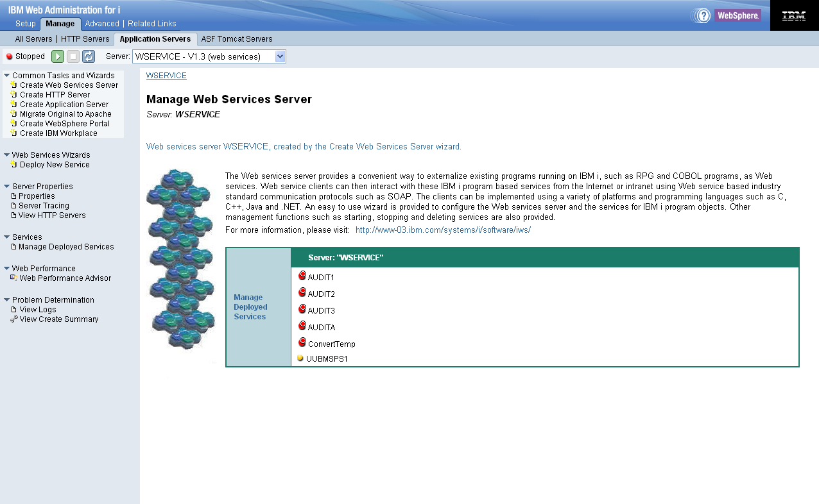819x504 pixels.
Task: Open the IBM iws information URL link
Action: click(443, 230)
